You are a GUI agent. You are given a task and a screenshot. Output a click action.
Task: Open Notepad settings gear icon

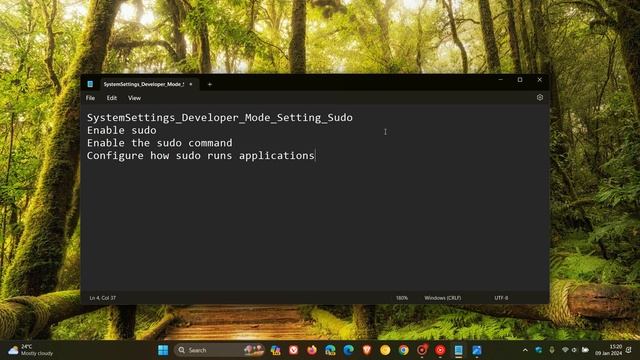(x=540, y=98)
